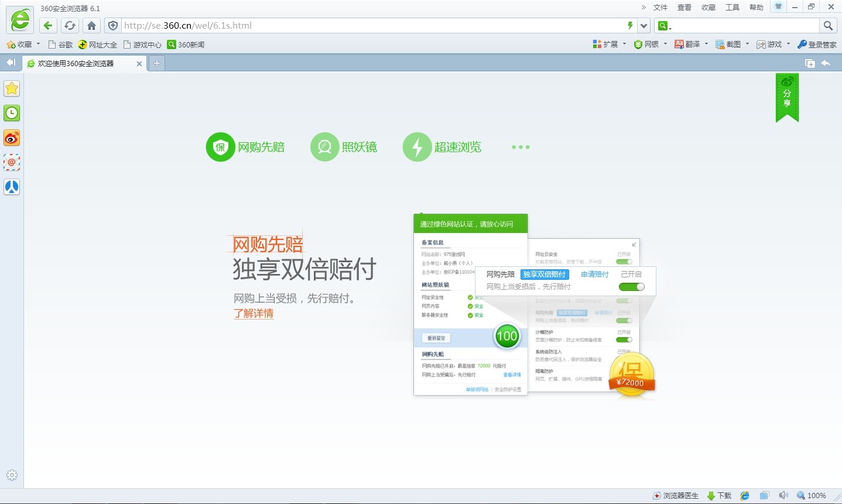The image size is (842, 504).
Task: Click the restore closed tab arrow icon
Action: tap(826, 63)
